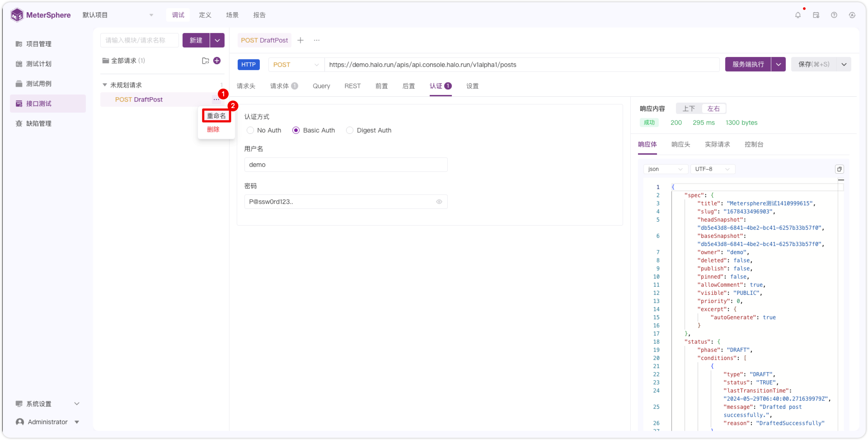Image resolution: width=868 pixels, height=440 pixels.
Task: Choose 删除 from the context menu
Action: pyautogui.click(x=213, y=129)
